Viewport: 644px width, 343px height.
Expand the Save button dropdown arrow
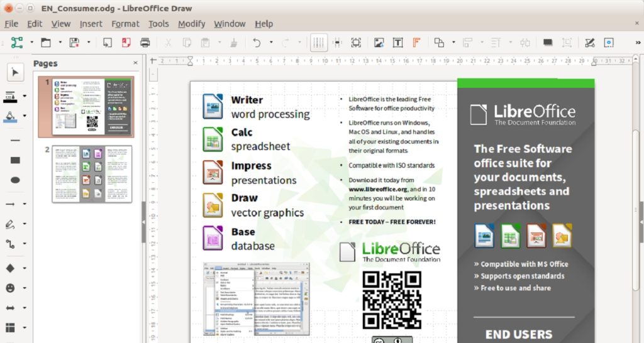pos(89,43)
